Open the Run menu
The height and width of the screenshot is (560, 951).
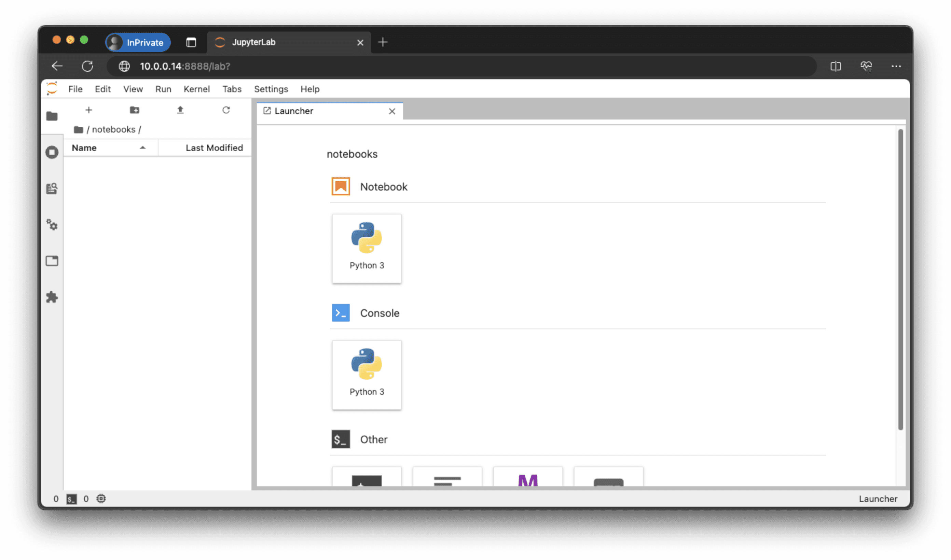pyautogui.click(x=163, y=89)
